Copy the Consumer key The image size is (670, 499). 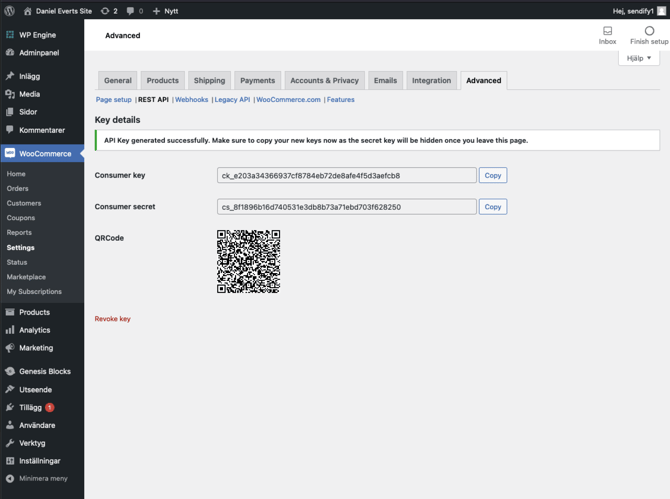492,175
